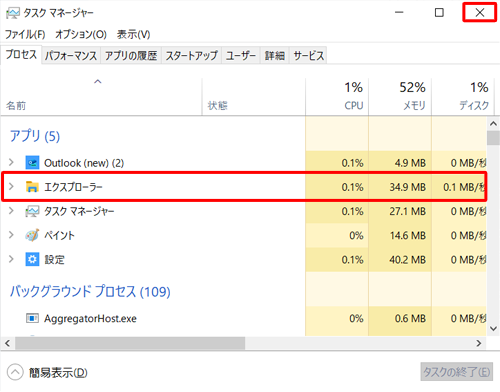
Task: Open the 表示(V) menu
Action: tap(133, 34)
